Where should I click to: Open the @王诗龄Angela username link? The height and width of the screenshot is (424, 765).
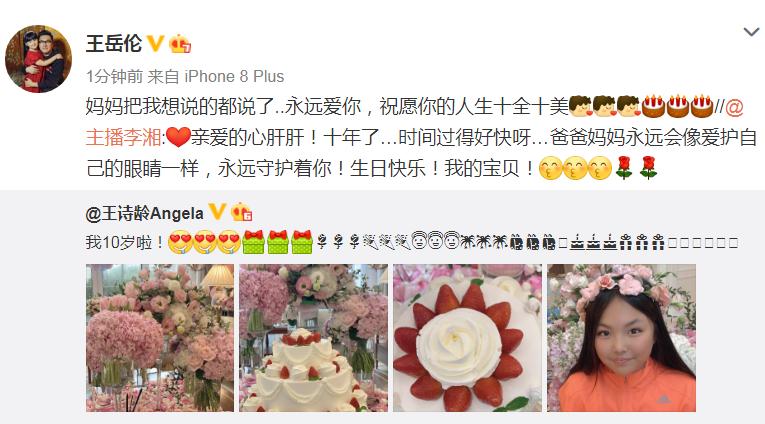pos(145,214)
